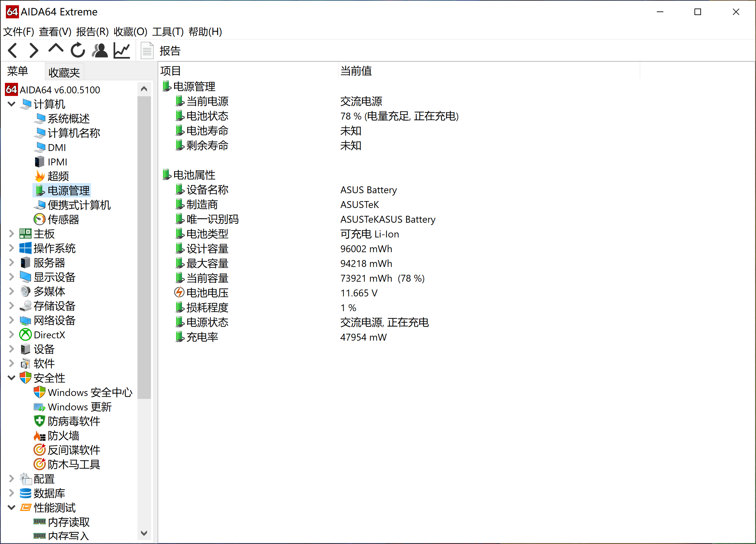Open the graph chart toolbar icon

(x=122, y=51)
